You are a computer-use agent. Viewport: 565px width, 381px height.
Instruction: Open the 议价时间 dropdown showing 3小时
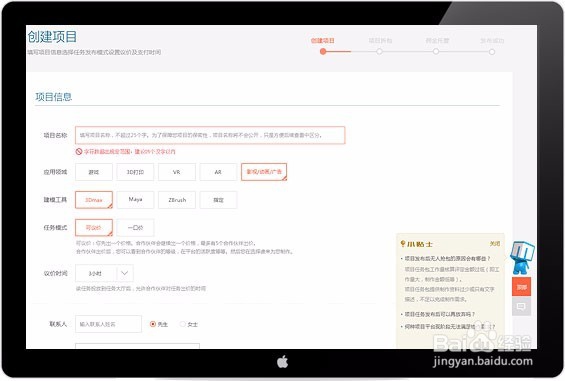104,273
